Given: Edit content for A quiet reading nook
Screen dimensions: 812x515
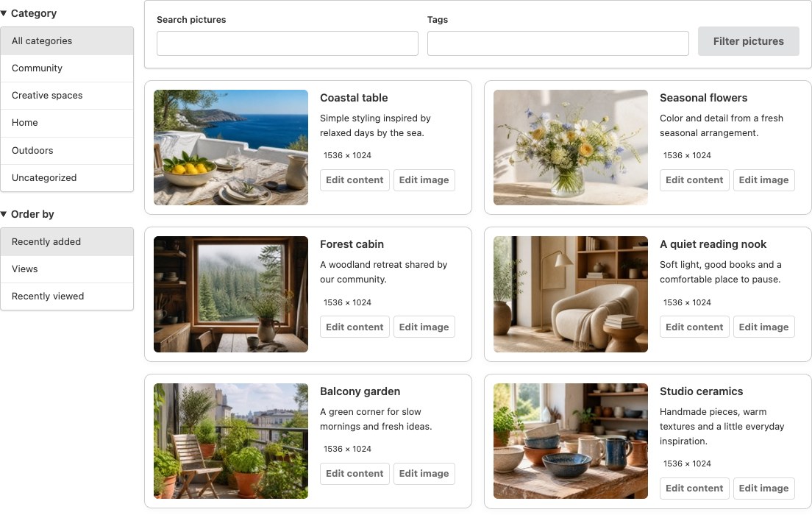Looking at the screenshot, I should 694,327.
